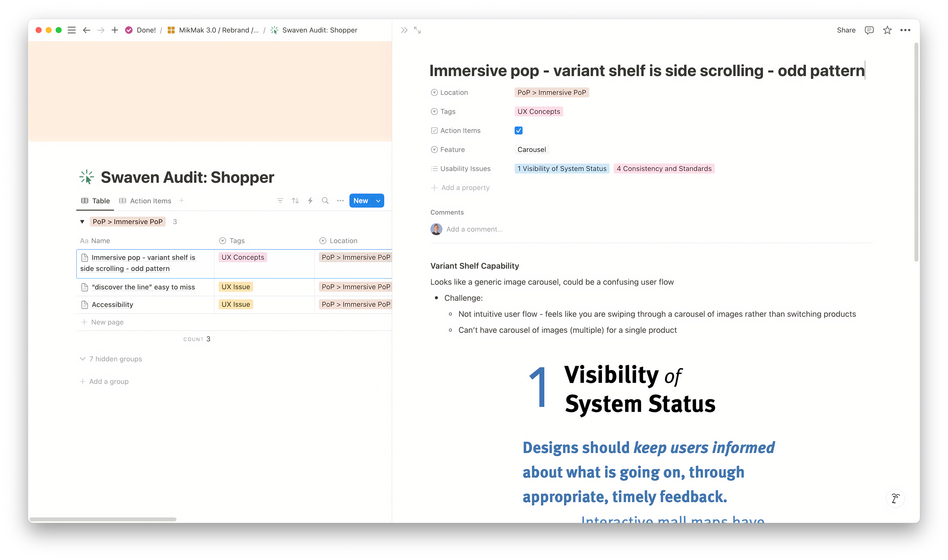The height and width of the screenshot is (560, 948).
Task: Click the Add a comment field
Action: [x=475, y=229]
